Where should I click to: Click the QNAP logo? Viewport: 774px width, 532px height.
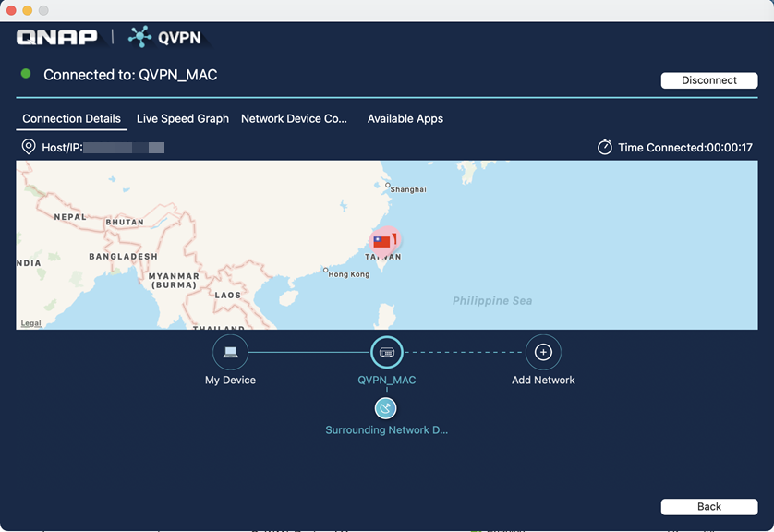tap(57, 37)
